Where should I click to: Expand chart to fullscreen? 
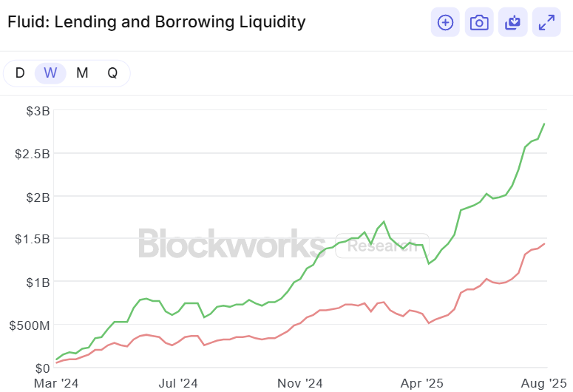point(546,22)
